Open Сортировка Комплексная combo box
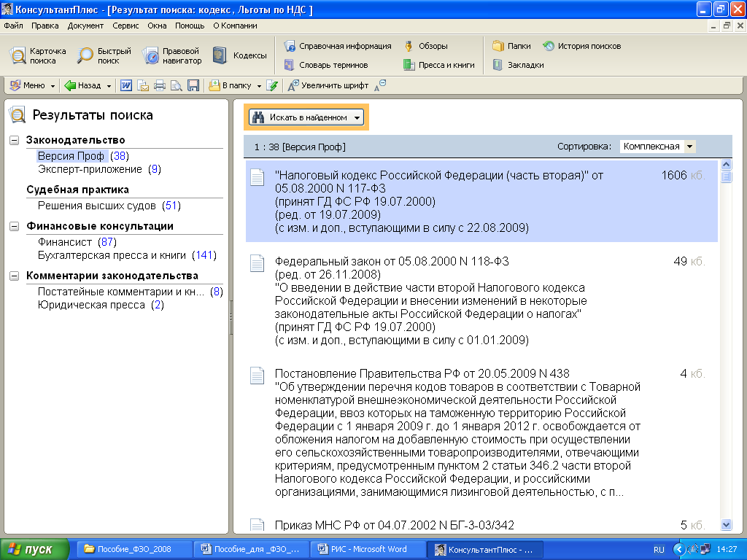 pyautogui.click(x=657, y=147)
